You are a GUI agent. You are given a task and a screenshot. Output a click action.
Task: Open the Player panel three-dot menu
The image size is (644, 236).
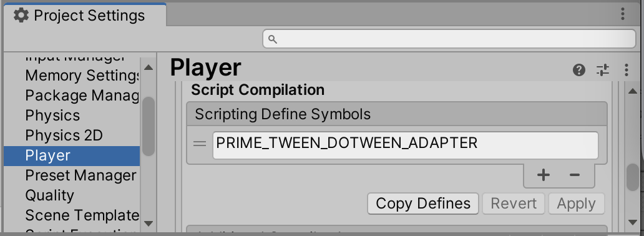[x=626, y=70]
